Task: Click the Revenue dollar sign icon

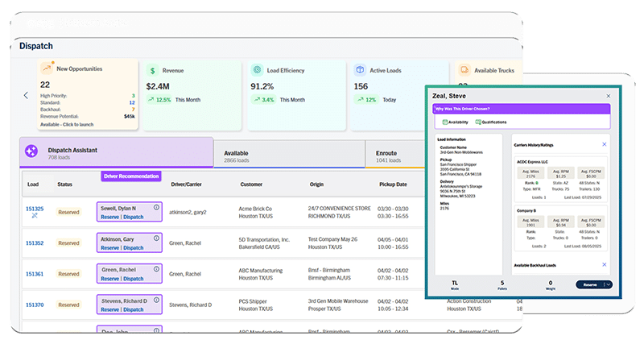Action: pos(152,71)
